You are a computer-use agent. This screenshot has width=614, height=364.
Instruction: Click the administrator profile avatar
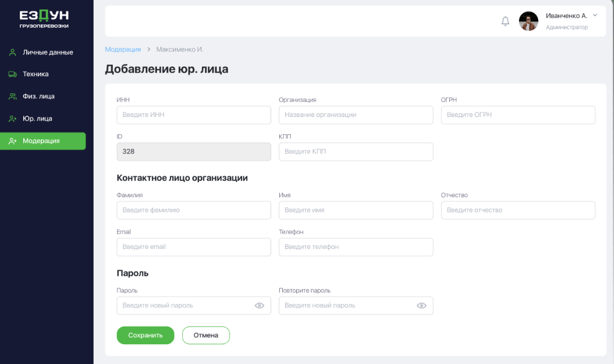point(528,22)
